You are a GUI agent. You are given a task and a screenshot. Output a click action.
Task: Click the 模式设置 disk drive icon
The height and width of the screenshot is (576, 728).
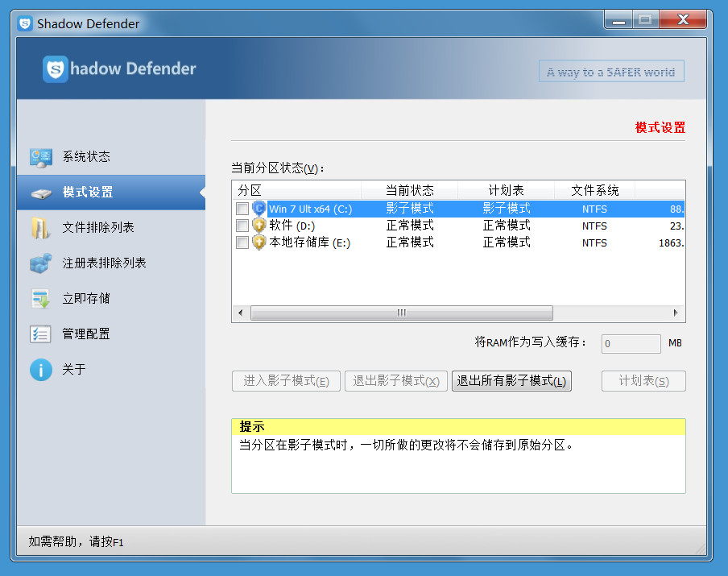point(41,193)
